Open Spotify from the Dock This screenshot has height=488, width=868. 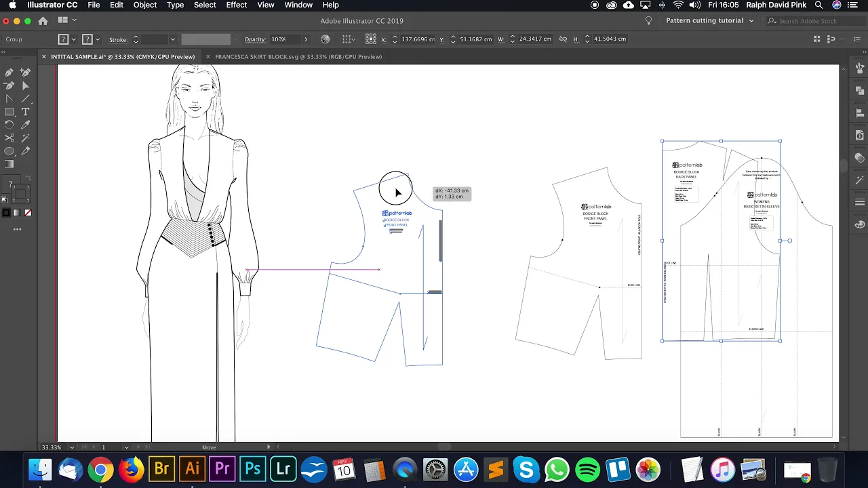[588, 469]
